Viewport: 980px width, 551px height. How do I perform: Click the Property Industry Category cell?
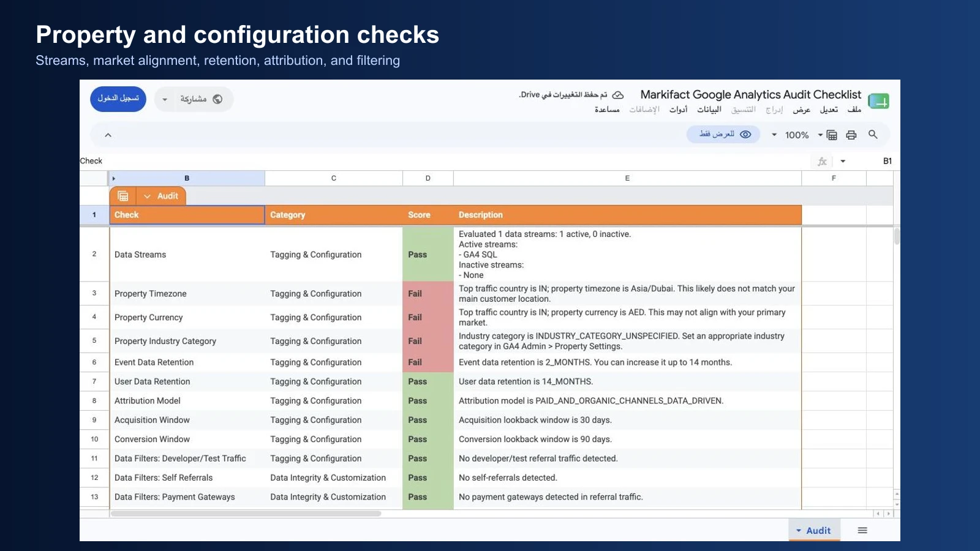187,342
